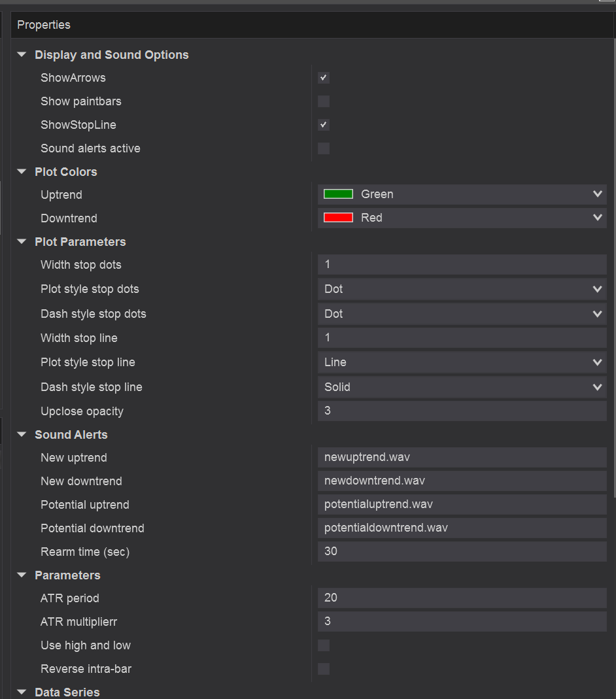
Task: Click the Rearm time value field
Action: point(462,551)
